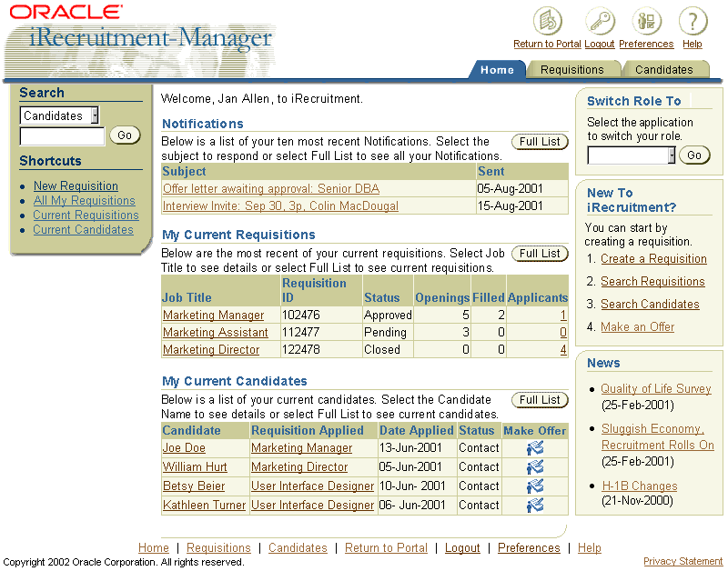Open the Marketing Assistant job title link
Viewport: 728px width, 571px height.
click(x=216, y=333)
